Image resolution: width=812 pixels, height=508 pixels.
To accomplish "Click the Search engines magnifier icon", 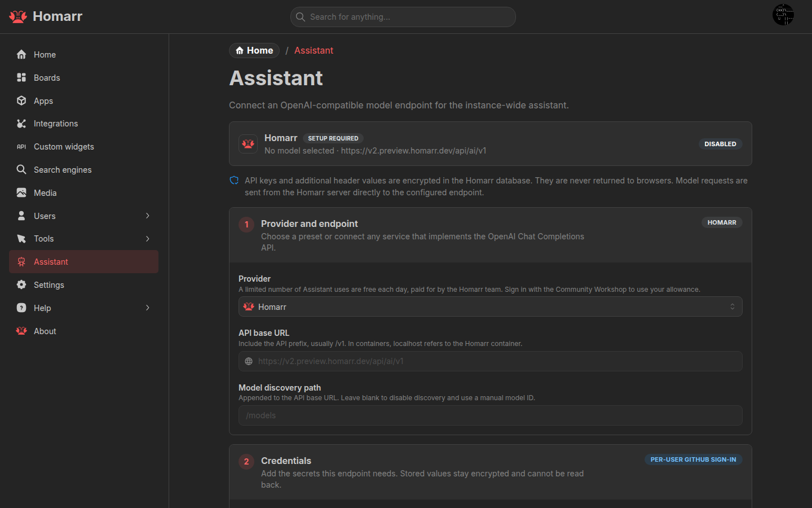I will (21, 169).
